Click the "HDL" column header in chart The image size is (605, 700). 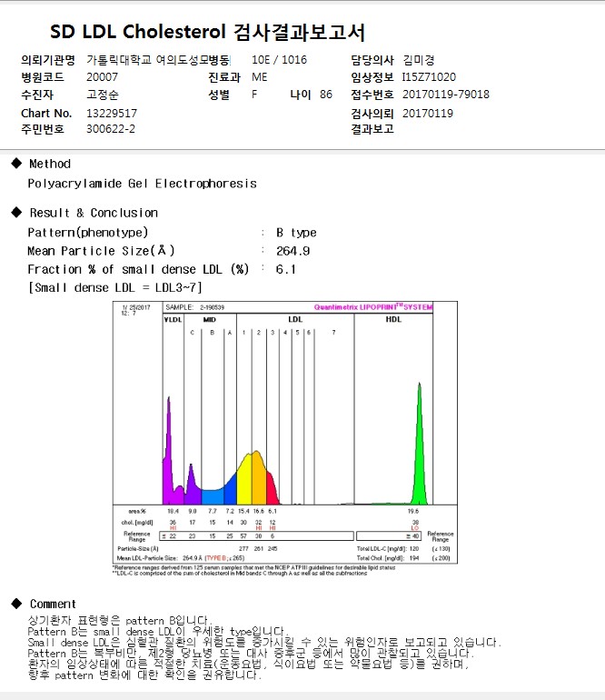point(393,320)
